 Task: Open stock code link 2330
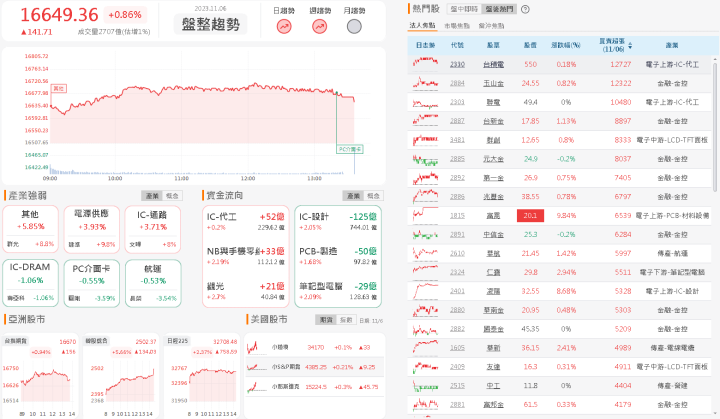point(457,64)
